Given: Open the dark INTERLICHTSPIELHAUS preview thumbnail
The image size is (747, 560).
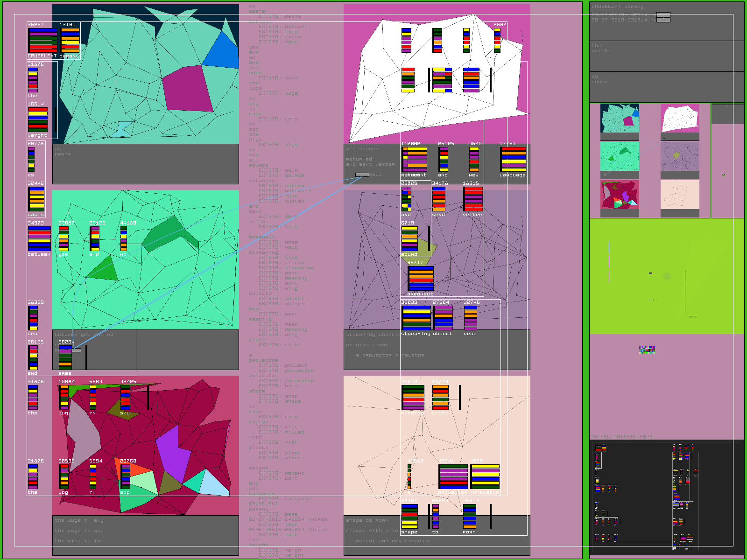Looking at the screenshot, I should click(x=667, y=497).
